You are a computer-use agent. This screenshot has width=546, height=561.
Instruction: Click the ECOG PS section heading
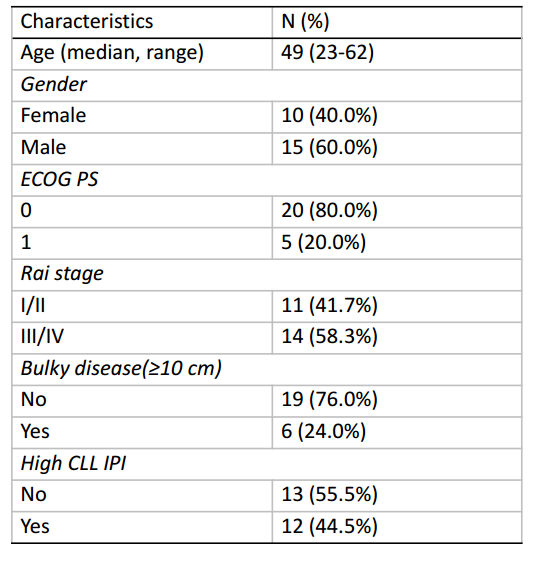coord(59,179)
